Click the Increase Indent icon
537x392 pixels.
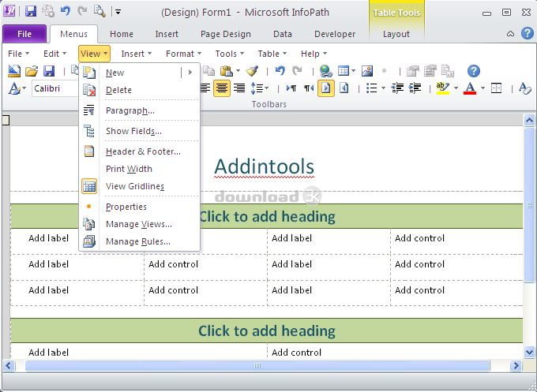415,88
